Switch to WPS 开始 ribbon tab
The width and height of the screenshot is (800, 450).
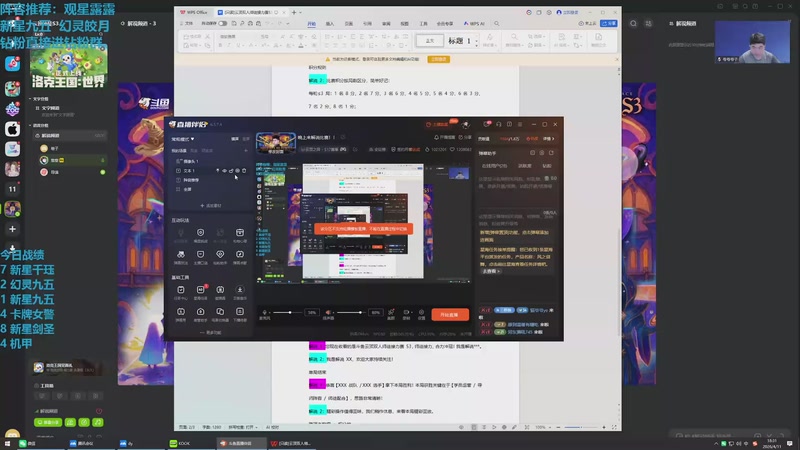(311, 23)
